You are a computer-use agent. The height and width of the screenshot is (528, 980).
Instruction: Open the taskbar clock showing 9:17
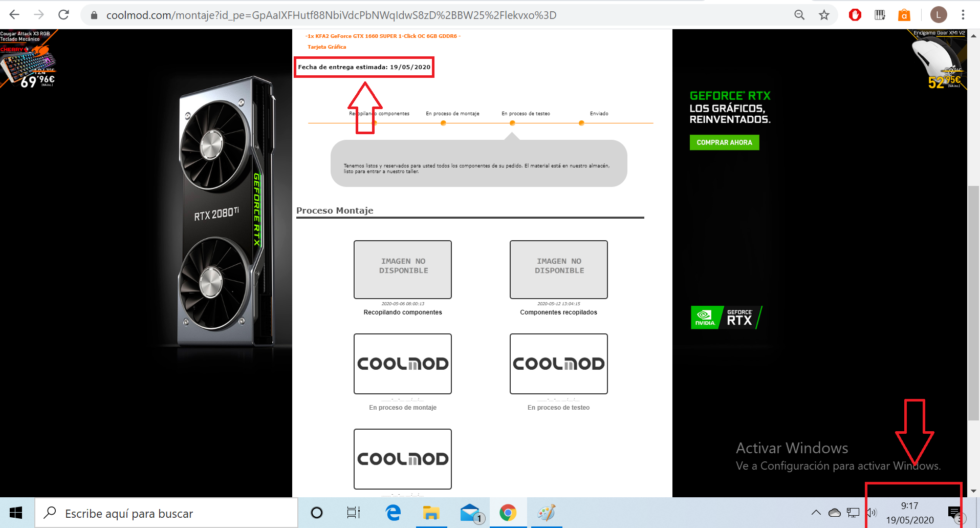point(910,513)
